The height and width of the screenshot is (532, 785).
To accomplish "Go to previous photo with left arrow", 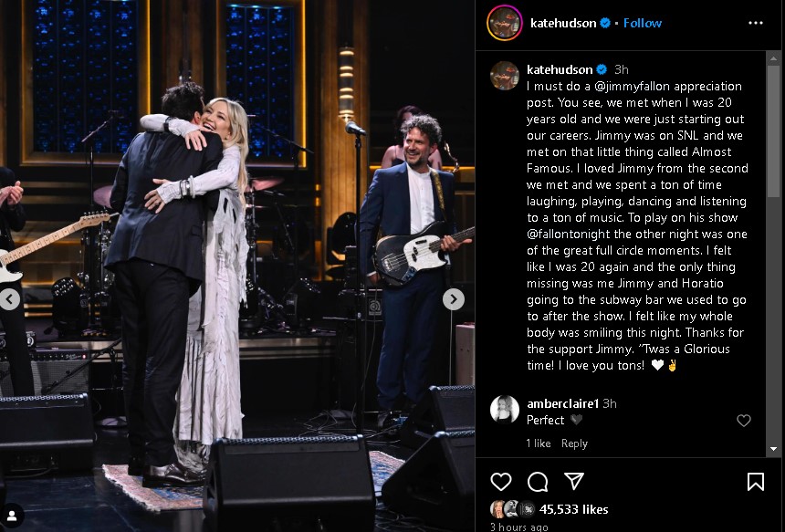I will pyautogui.click(x=9, y=299).
